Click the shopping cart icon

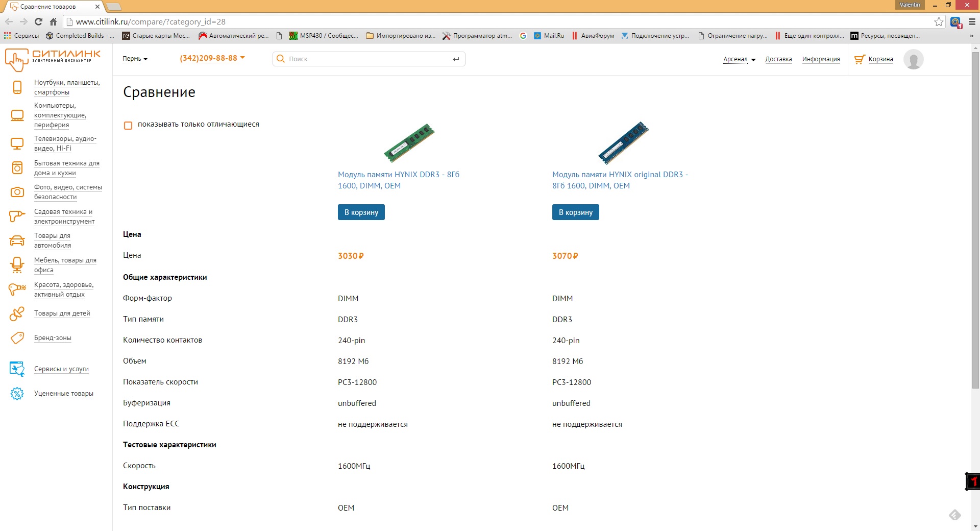[860, 59]
